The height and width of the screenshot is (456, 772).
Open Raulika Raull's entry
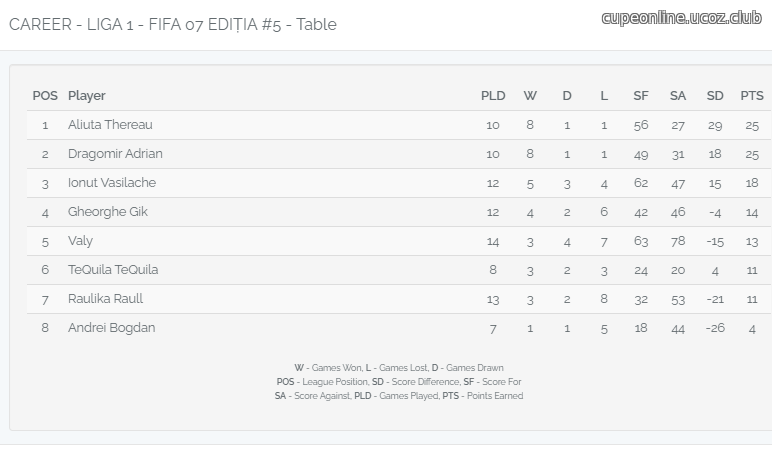105,299
